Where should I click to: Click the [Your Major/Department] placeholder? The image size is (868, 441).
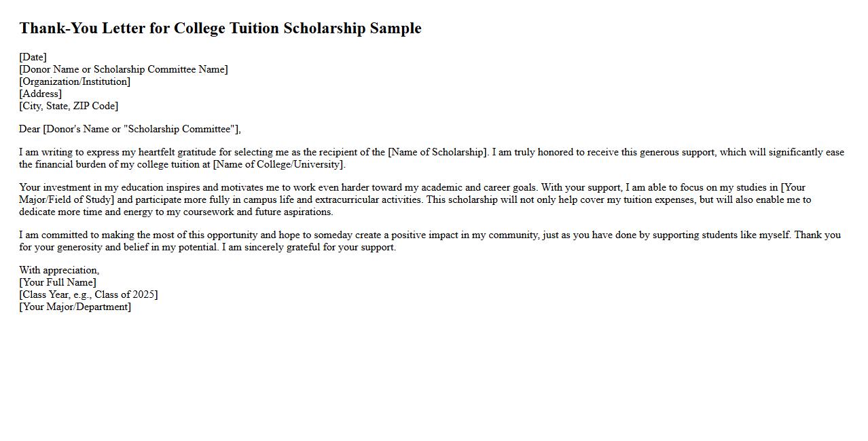pyautogui.click(x=75, y=307)
